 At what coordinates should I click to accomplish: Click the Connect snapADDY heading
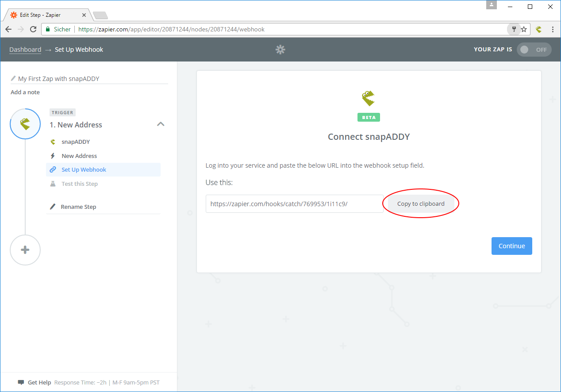coord(369,137)
